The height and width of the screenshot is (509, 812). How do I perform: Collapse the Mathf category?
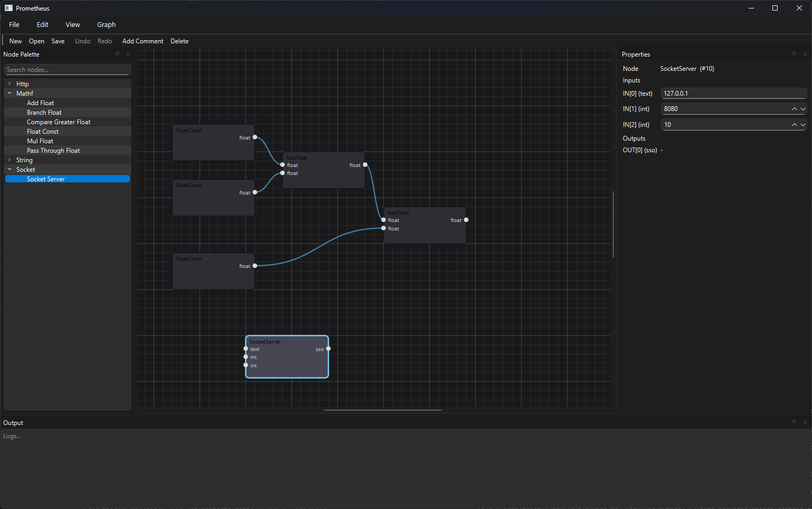10,93
